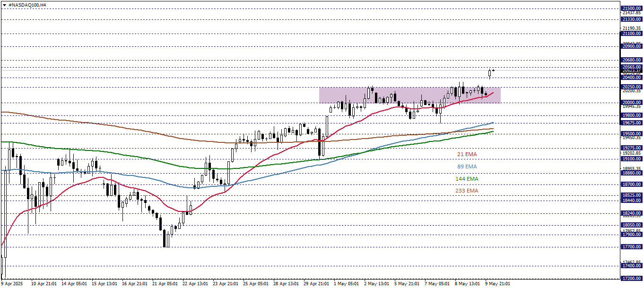Screen dimensions: 644x289
Task: Select the 89 EMA label
Action: pyautogui.click(x=467, y=167)
